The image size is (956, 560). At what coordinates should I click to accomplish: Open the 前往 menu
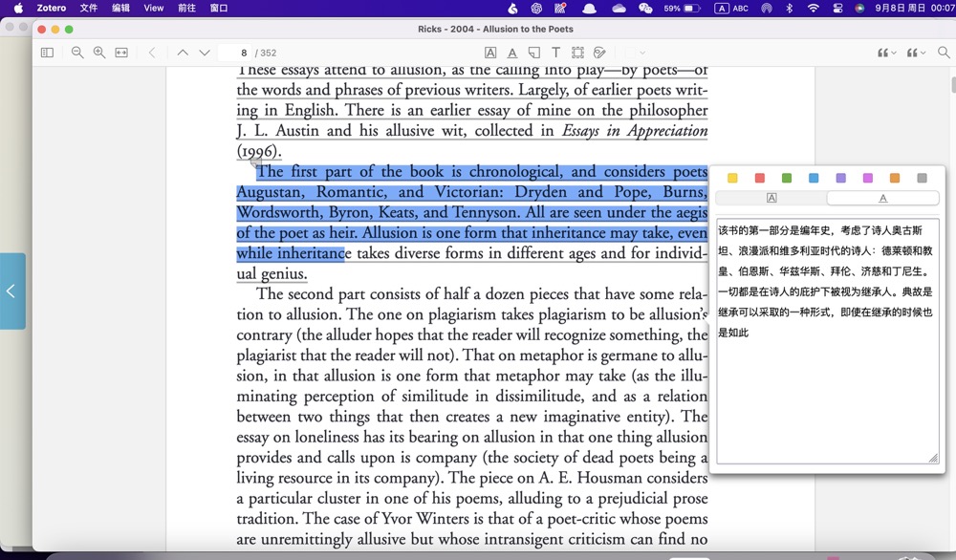click(x=186, y=8)
